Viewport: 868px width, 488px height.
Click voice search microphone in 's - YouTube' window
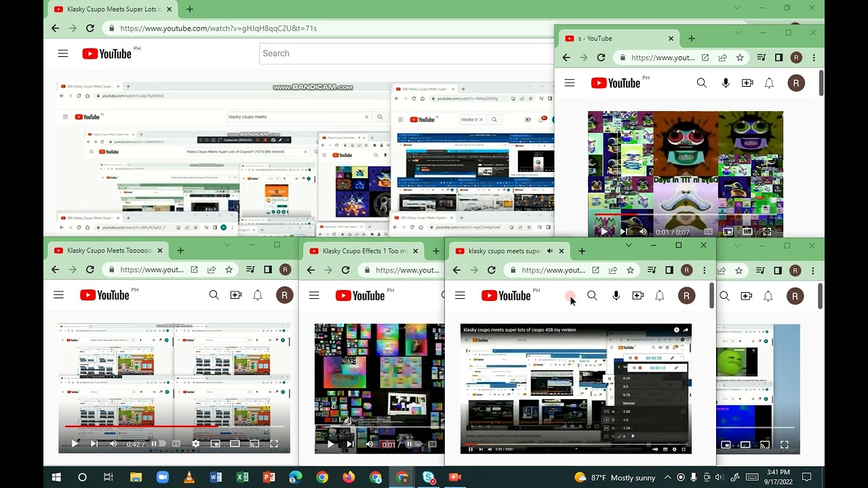tap(726, 83)
